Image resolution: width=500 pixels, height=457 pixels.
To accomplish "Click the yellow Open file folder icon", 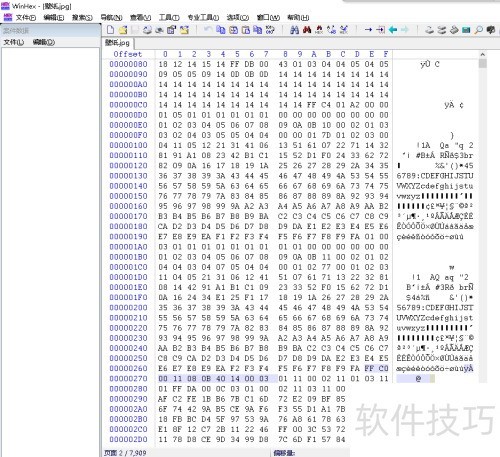I will pos(123,30).
